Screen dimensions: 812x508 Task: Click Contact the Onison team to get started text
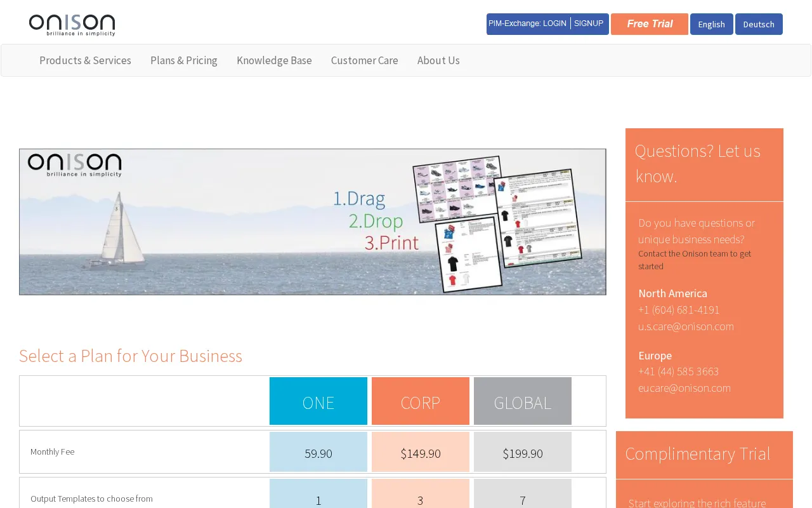click(695, 260)
